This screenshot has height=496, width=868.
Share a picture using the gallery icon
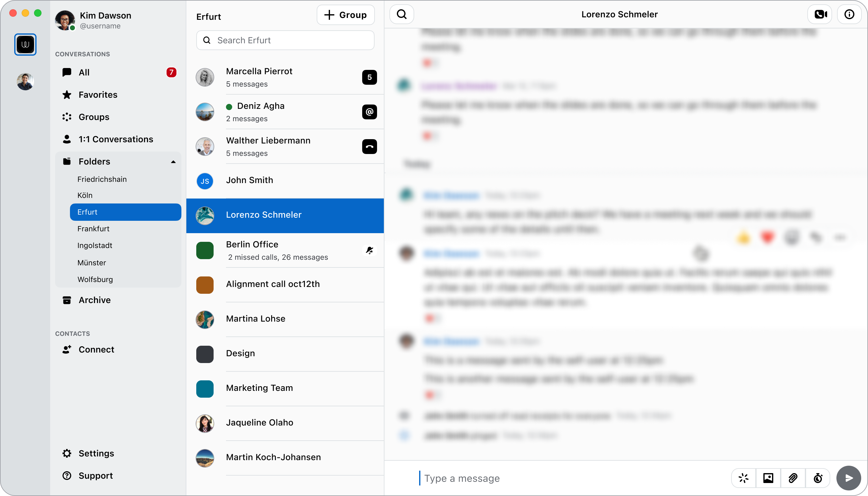768,478
